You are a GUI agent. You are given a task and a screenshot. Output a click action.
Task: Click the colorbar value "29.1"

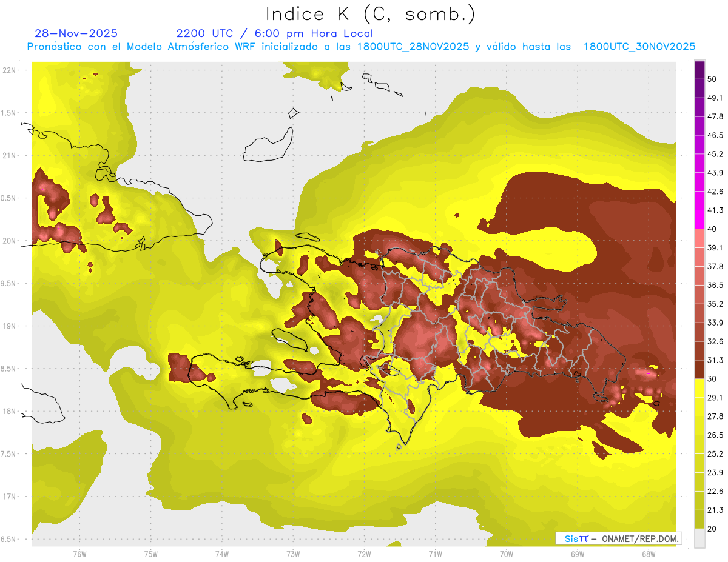(x=715, y=398)
